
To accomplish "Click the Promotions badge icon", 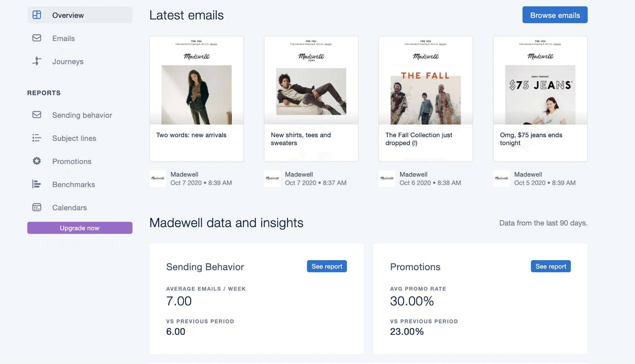I will coord(37,161).
